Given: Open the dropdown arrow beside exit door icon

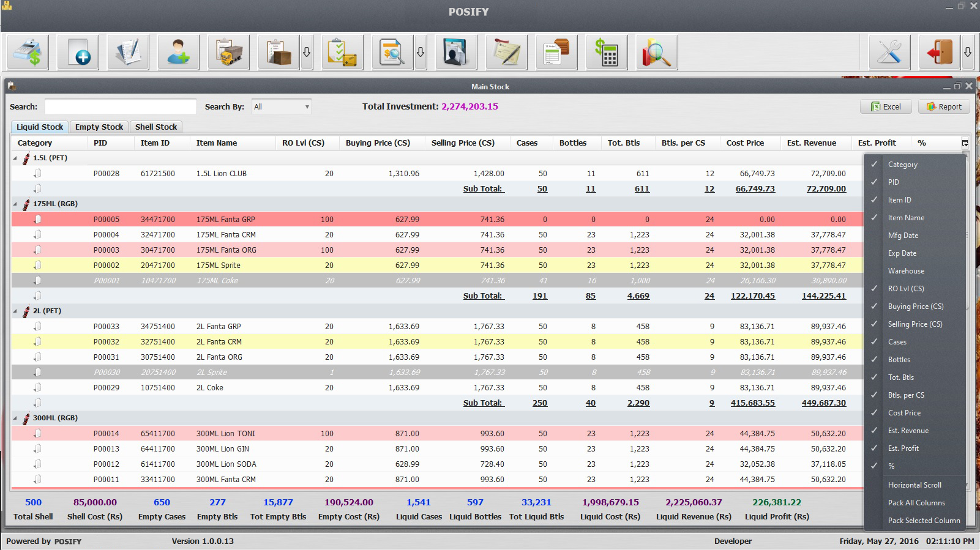Looking at the screenshot, I should click(x=968, y=53).
